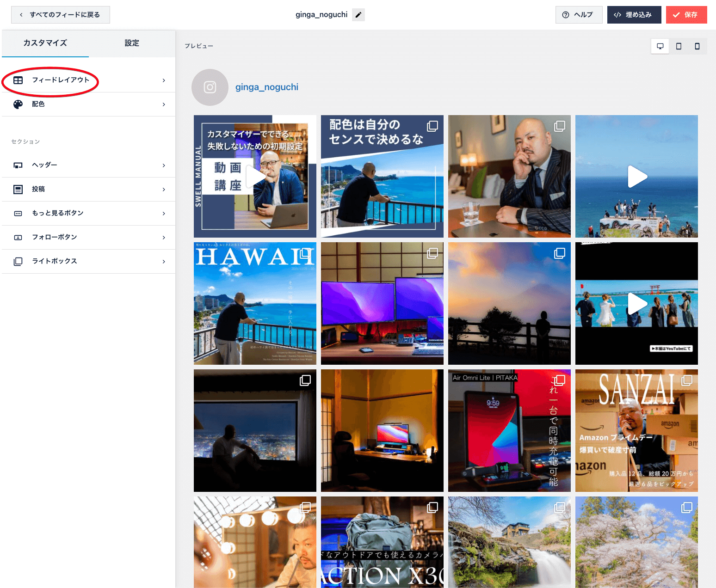Open the 投稿 menu item
Image resolution: width=716 pixels, height=588 pixels.
pos(89,190)
